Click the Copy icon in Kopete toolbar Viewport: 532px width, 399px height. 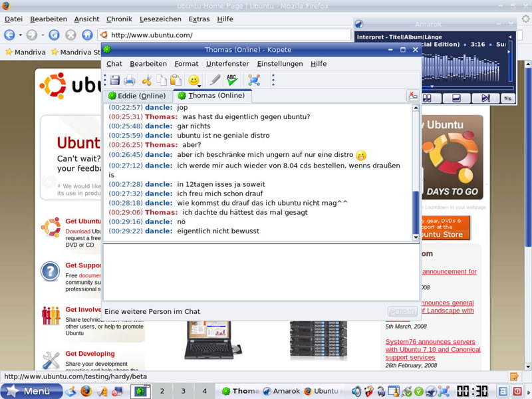[x=161, y=80]
